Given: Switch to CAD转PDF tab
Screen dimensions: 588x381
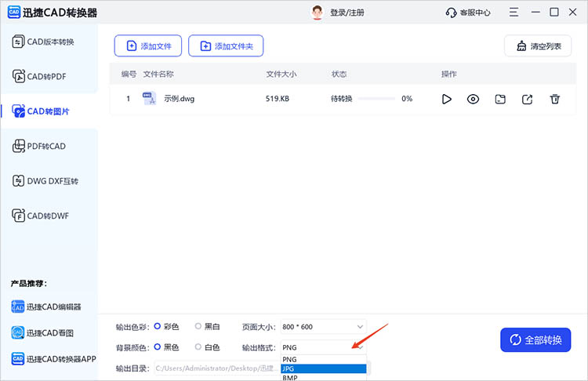Looking at the screenshot, I should click(x=39, y=77).
